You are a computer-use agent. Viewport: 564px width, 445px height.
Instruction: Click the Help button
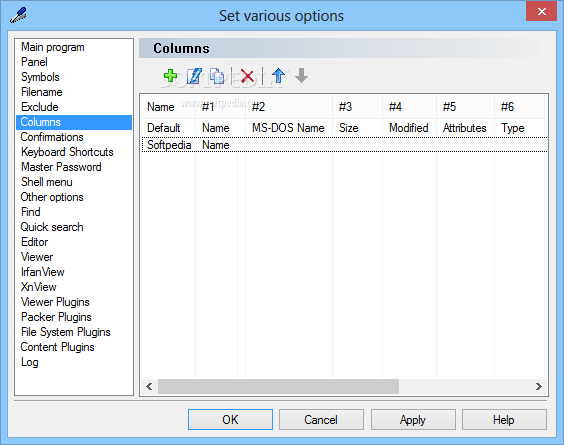[x=504, y=419]
